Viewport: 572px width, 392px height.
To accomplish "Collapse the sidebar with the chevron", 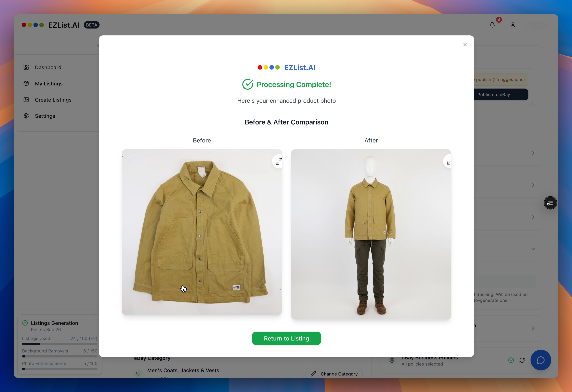I will click(98, 46).
